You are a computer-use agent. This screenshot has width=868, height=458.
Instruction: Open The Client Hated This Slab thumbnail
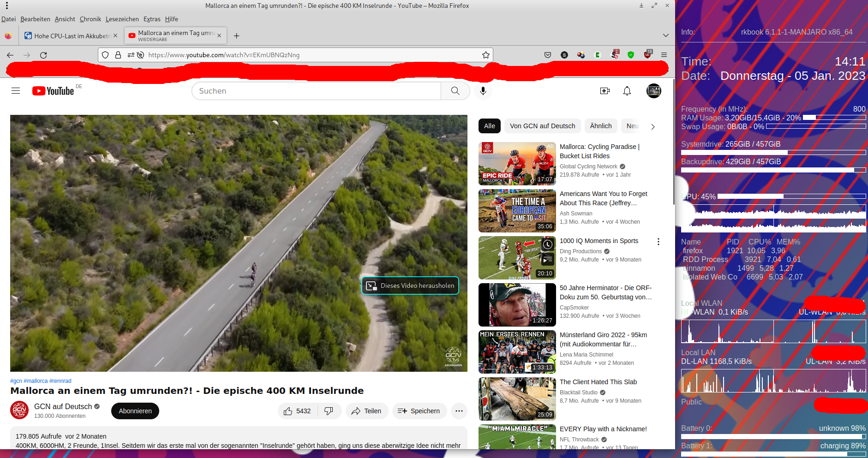click(x=517, y=399)
